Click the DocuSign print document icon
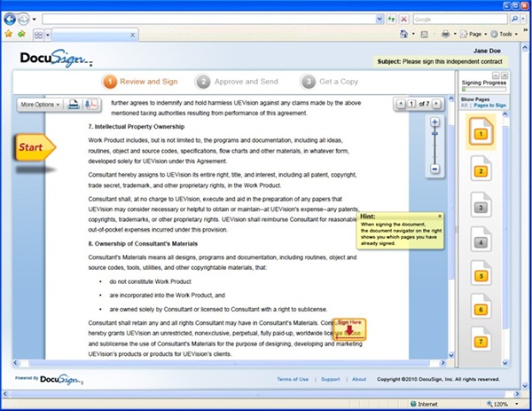 [x=74, y=104]
